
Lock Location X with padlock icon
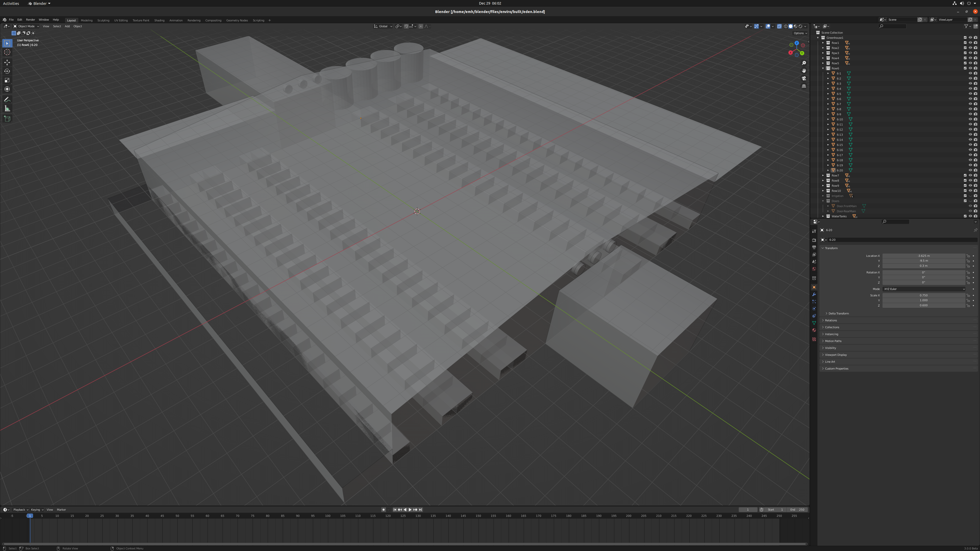(x=968, y=256)
